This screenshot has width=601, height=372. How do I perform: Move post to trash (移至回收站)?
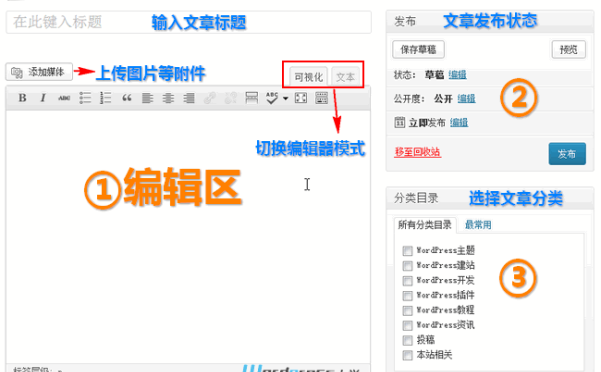click(x=417, y=152)
